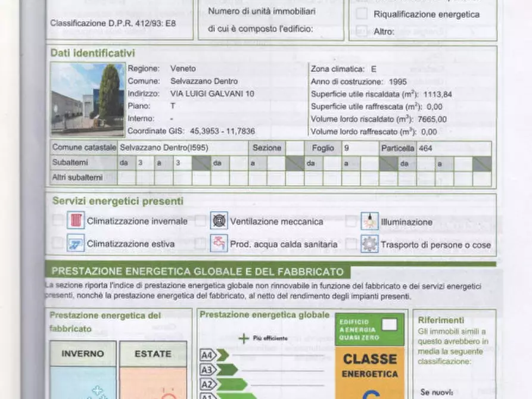Click the Trasporto di persone o cose gear icon
This screenshot has height=399, width=532.
click(x=370, y=244)
